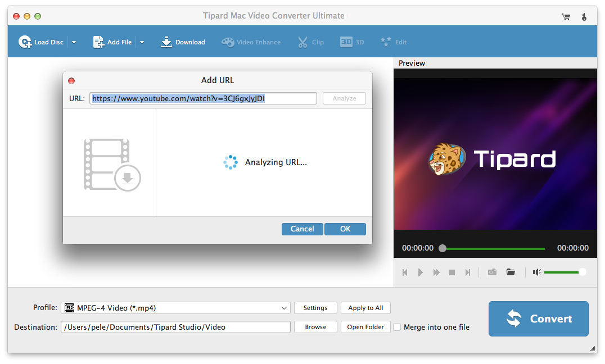Browse for destination folder
The width and height of the screenshot is (605, 364).
coord(315,327)
